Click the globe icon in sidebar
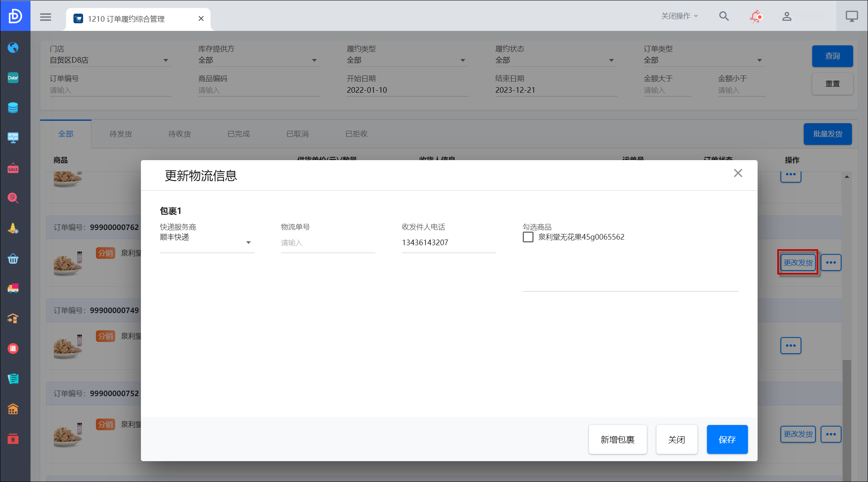This screenshot has height=482, width=868. [x=13, y=47]
